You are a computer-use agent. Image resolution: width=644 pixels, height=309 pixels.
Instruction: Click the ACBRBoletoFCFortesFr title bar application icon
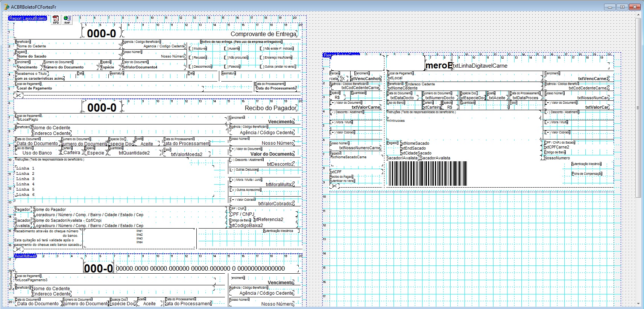(x=6, y=7)
